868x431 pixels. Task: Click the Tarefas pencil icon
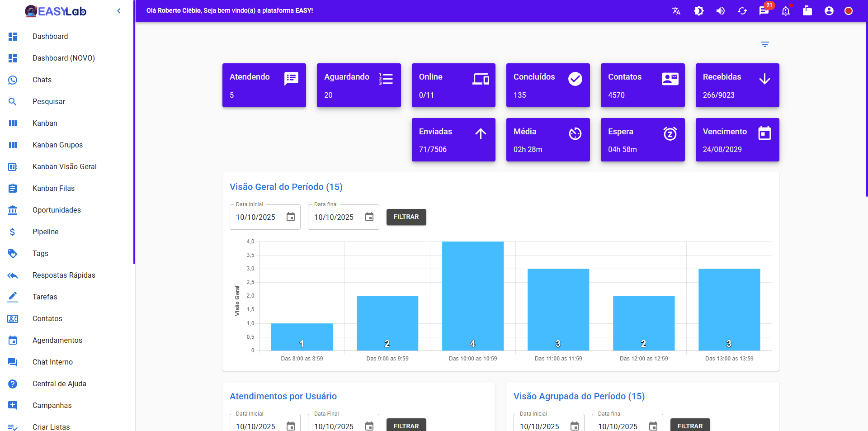pos(13,297)
